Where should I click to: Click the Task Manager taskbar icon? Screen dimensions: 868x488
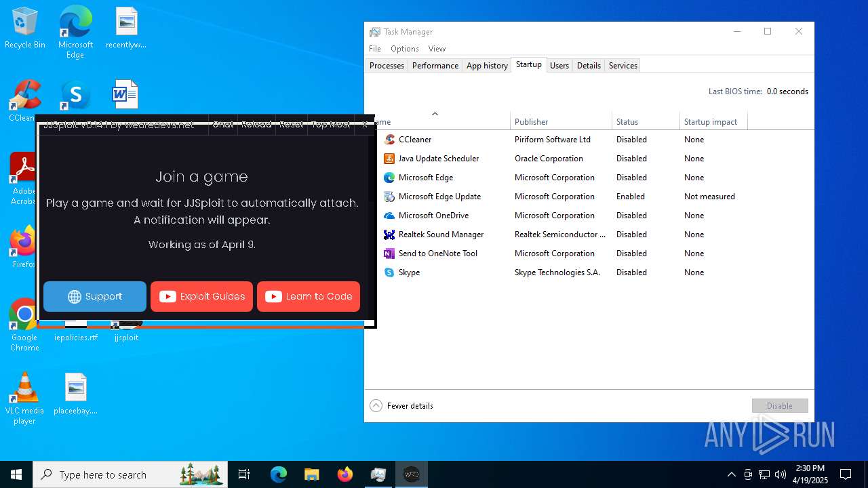pyautogui.click(x=378, y=474)
